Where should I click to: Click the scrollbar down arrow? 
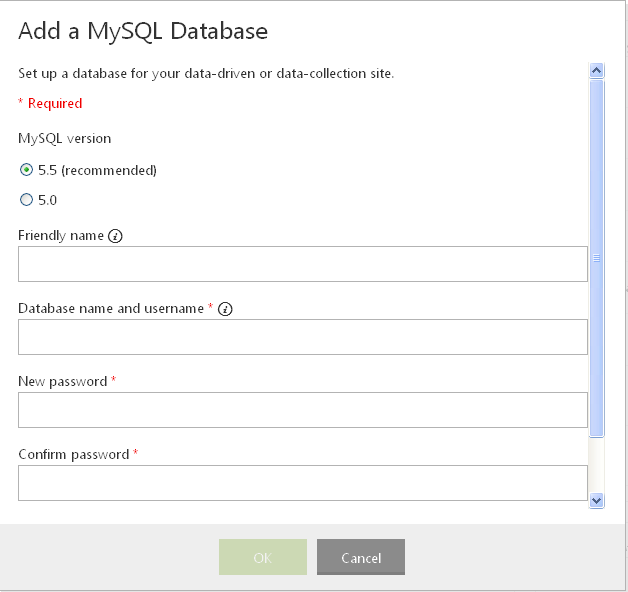pos(596,500)
